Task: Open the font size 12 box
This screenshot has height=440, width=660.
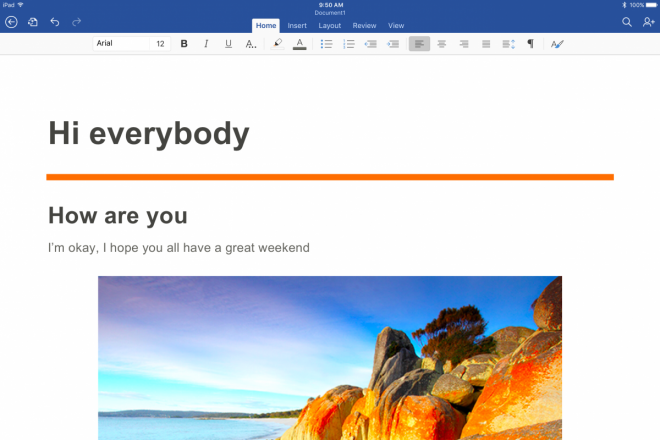Action: point(160,44)
